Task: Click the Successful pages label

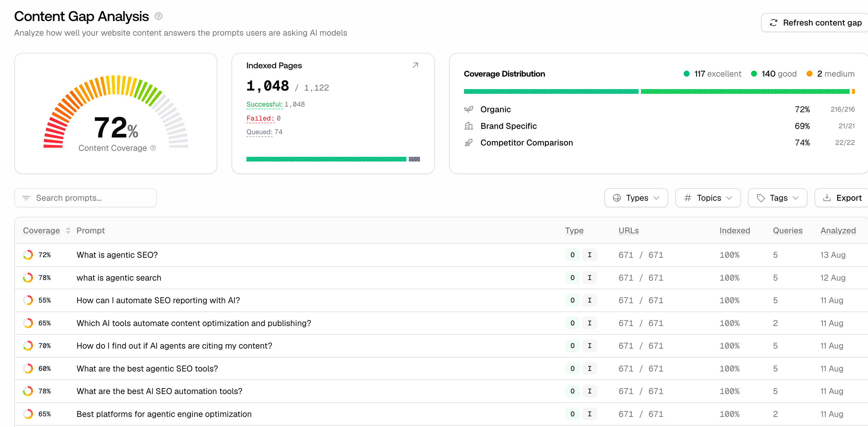Action: pos(264,105)
